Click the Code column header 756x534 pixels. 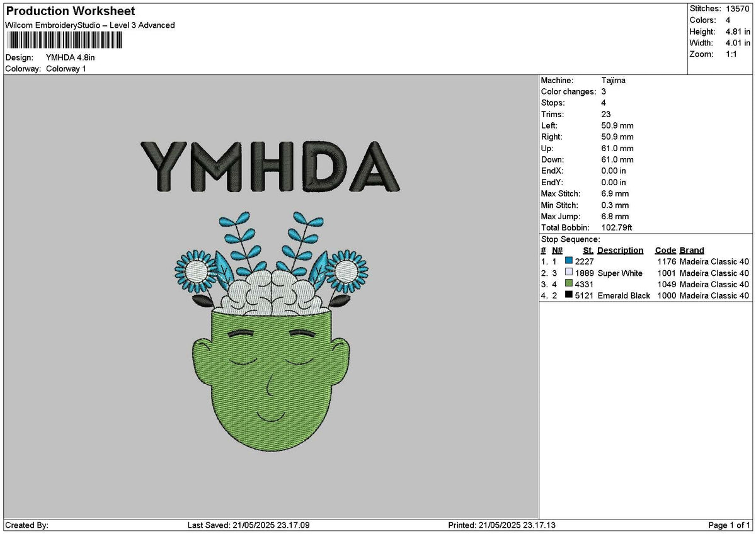point(665,250)
